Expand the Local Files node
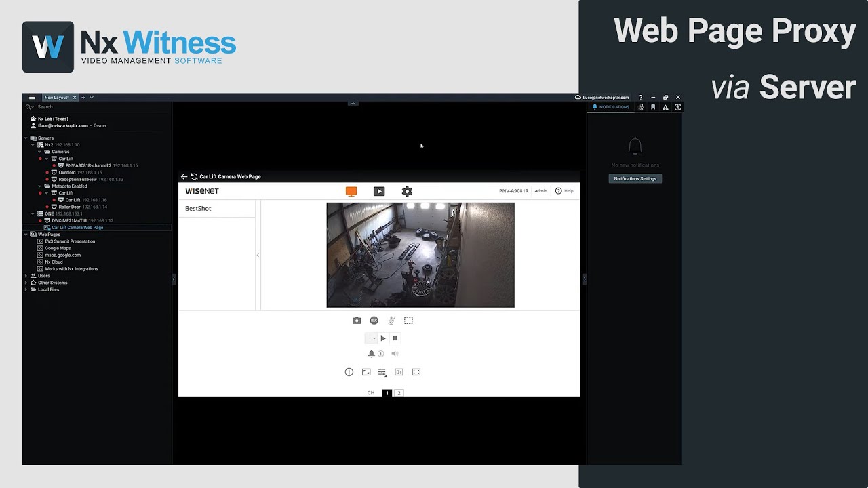Screen dimensions: 868x488 tap(26, 289)
